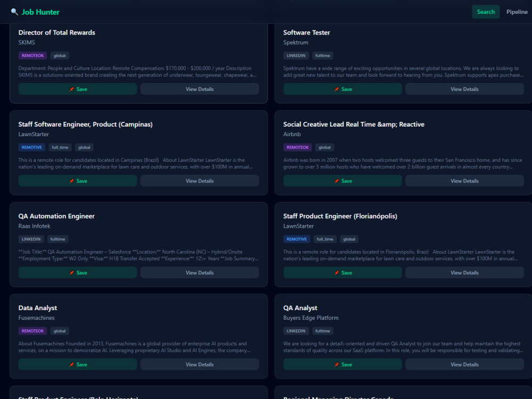Image resolution: width=532 pixels, height=399 pixels.
Task: Select Social Creative Lead Real Time title
Action: (x=354, y=124)
